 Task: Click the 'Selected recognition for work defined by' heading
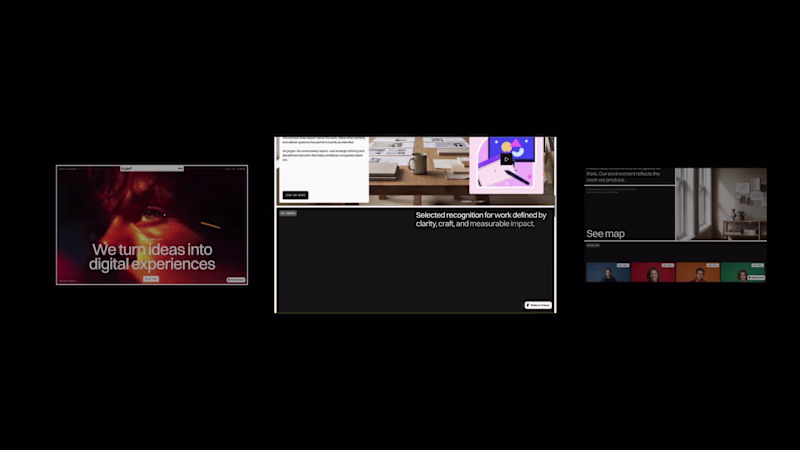click(481, 215)
